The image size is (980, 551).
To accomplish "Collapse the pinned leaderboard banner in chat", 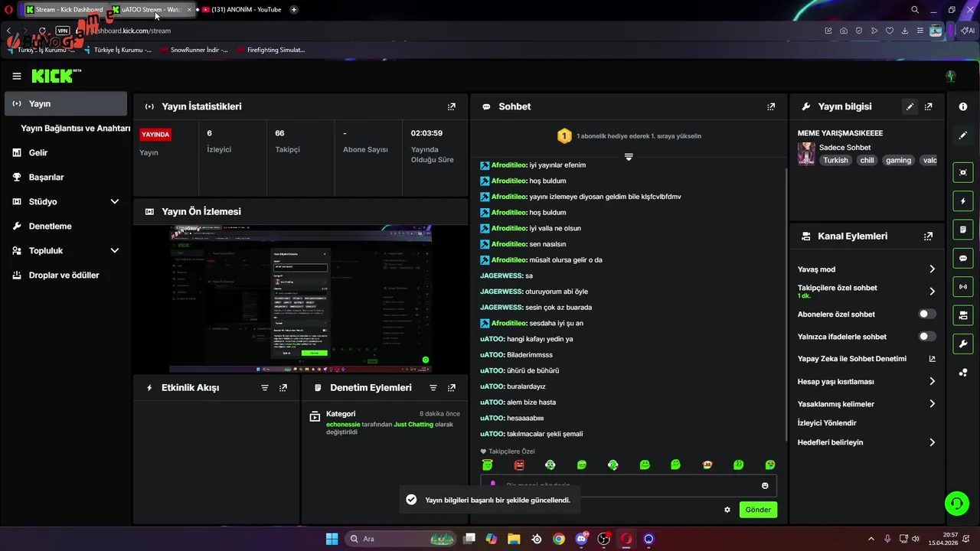I will [x=629, y=156].
